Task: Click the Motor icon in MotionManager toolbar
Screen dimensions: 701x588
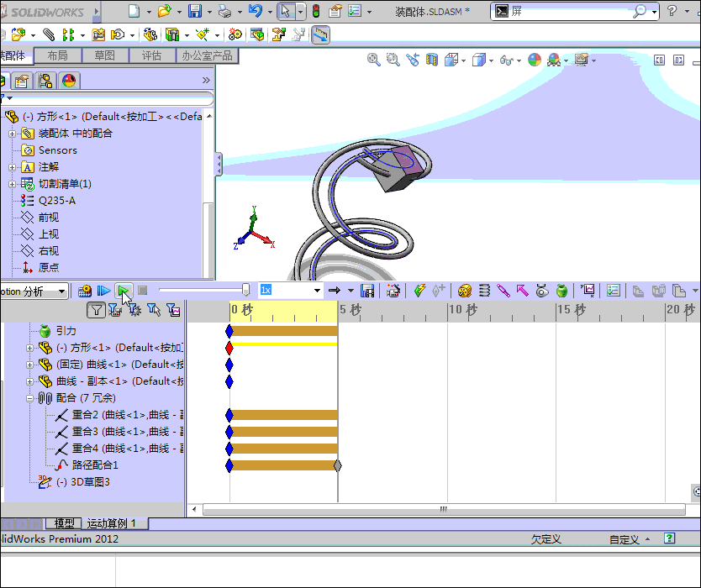Action: click(x=465, y=291)
